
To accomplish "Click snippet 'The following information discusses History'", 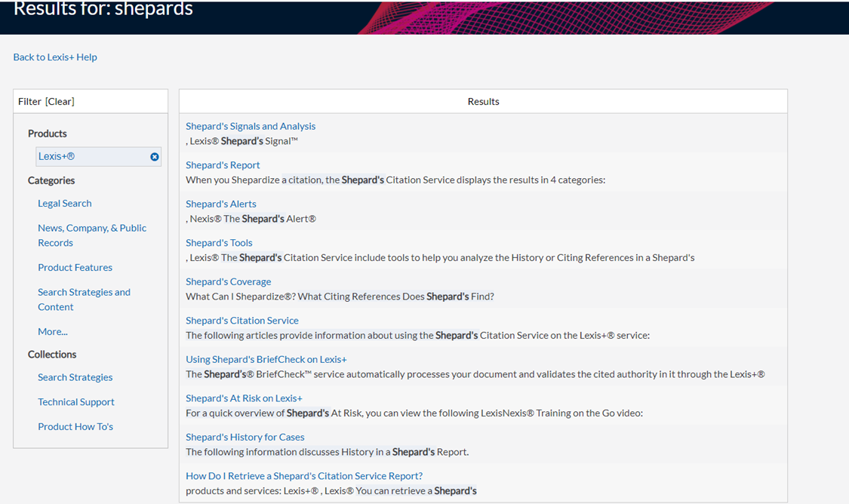I will click(327, 452).
